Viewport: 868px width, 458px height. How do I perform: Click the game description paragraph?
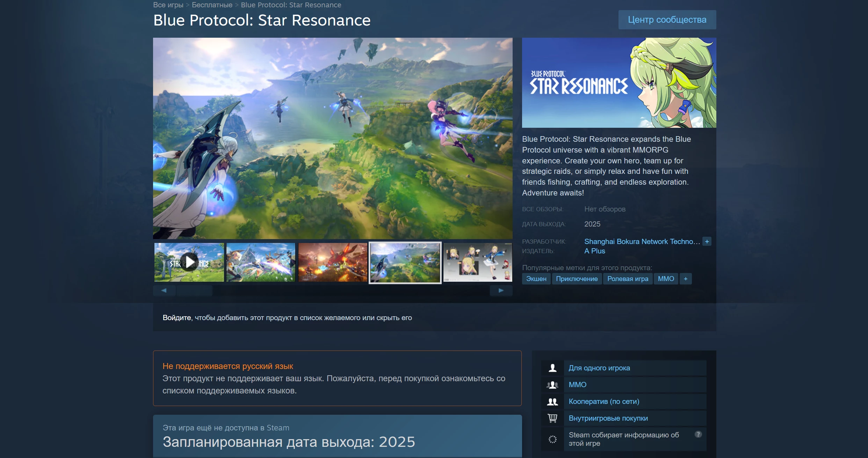pos(607,166)
